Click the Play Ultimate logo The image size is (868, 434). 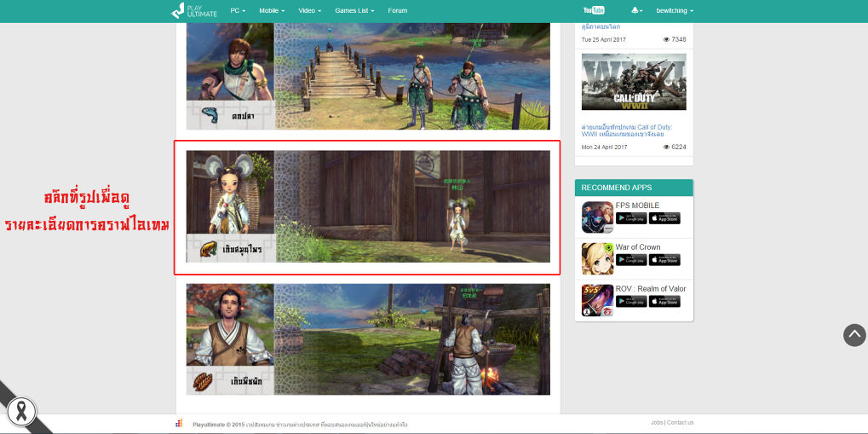tap(193, 11)
